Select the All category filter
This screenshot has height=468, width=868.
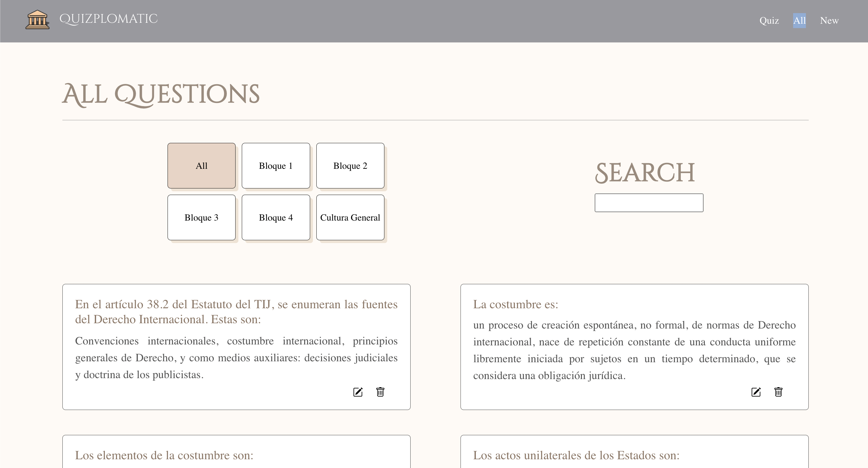(202, 166)
